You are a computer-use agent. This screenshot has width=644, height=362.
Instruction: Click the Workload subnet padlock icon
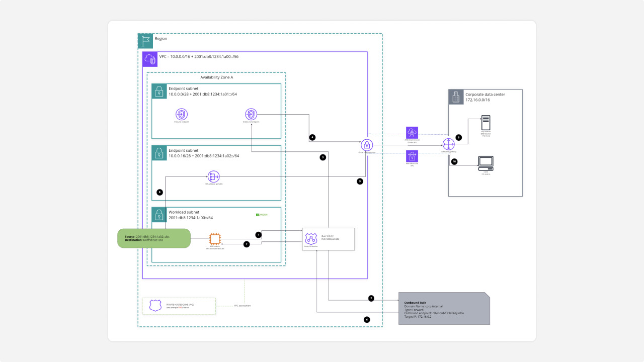(x=159, y=215)
